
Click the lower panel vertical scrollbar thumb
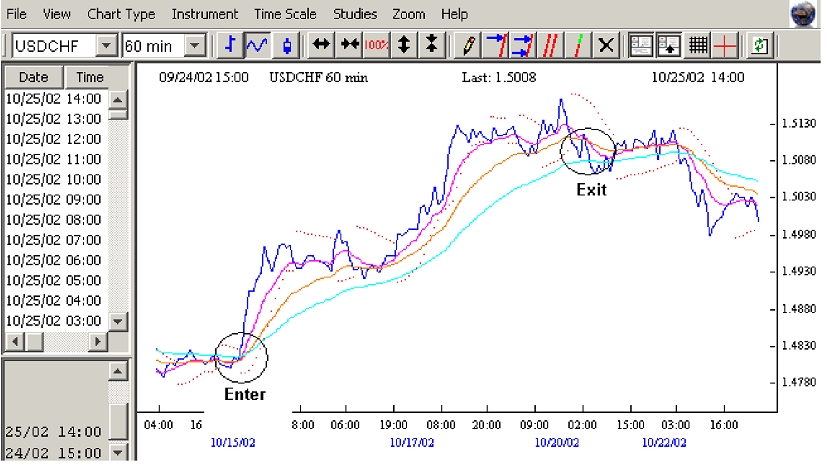(x=118, y=422)
